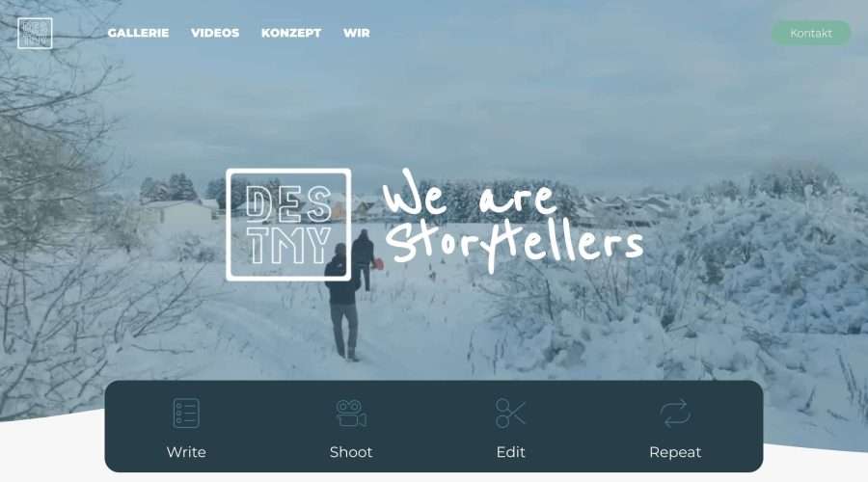Viewport: 868px width, 482px height.
Task: Select the Repeat loop arrows icon
Action: (675, 414)
